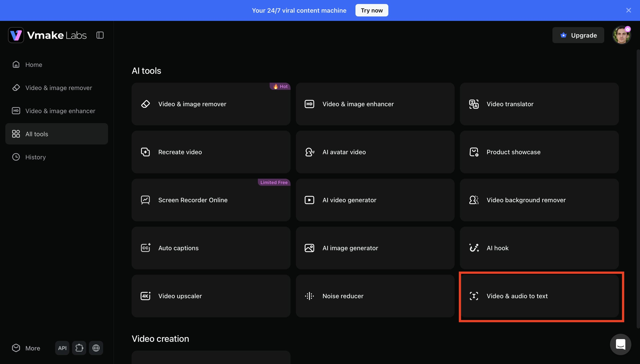Click the puzzle-piece extension icon
The height and width of the screenshot is (364, 640).
(x=79, y=348)
